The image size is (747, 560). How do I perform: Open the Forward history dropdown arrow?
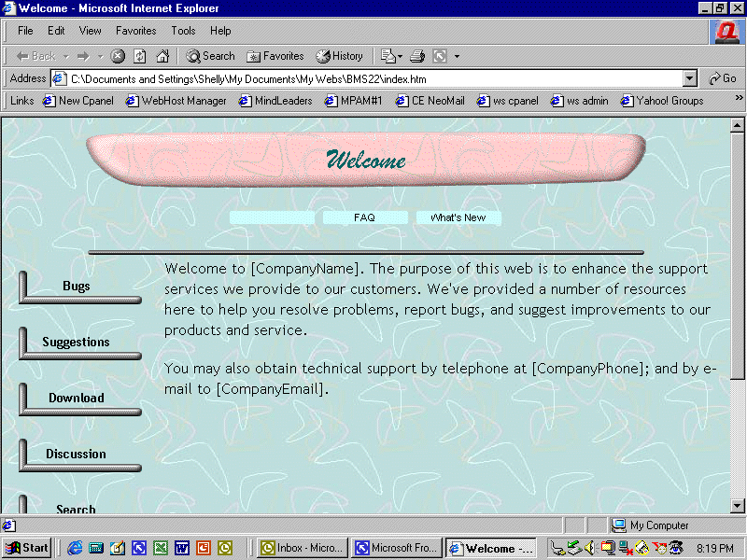click(100, 57)
